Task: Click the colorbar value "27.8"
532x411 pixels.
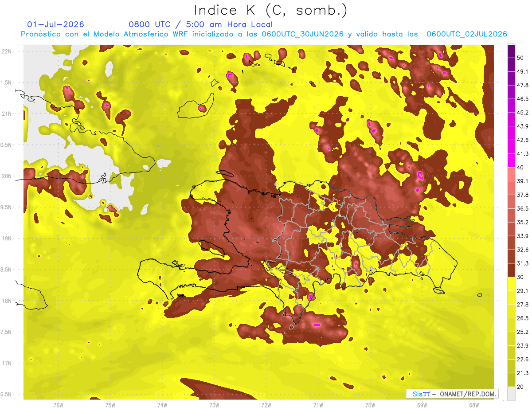Action: (x=523, y=305)
